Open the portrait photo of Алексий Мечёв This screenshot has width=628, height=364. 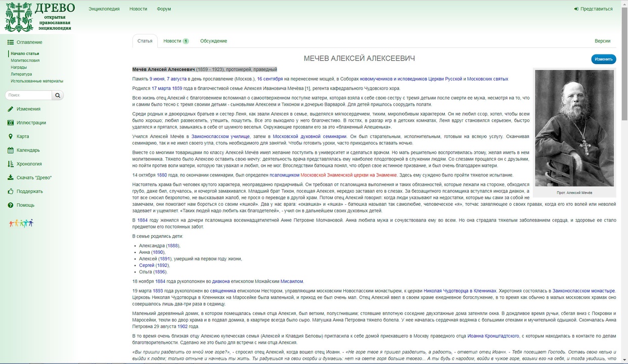[574, 128]
